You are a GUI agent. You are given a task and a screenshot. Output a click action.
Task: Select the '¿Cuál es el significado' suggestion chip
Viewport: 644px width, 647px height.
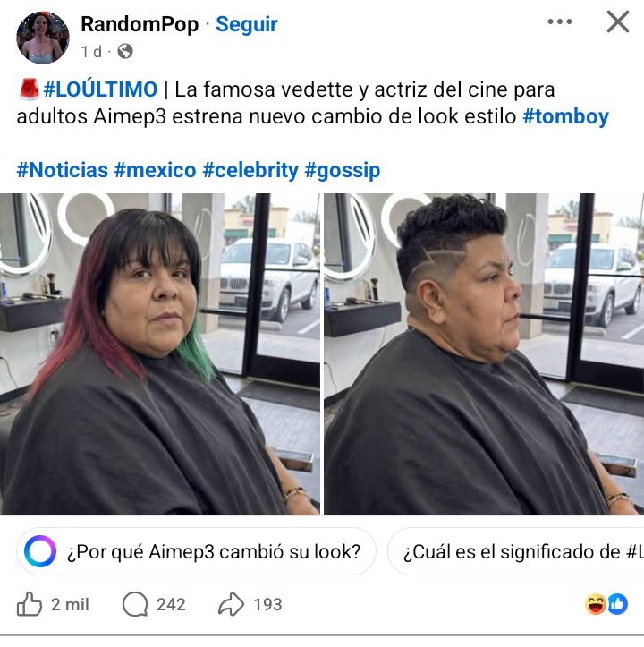click(516, 551)
